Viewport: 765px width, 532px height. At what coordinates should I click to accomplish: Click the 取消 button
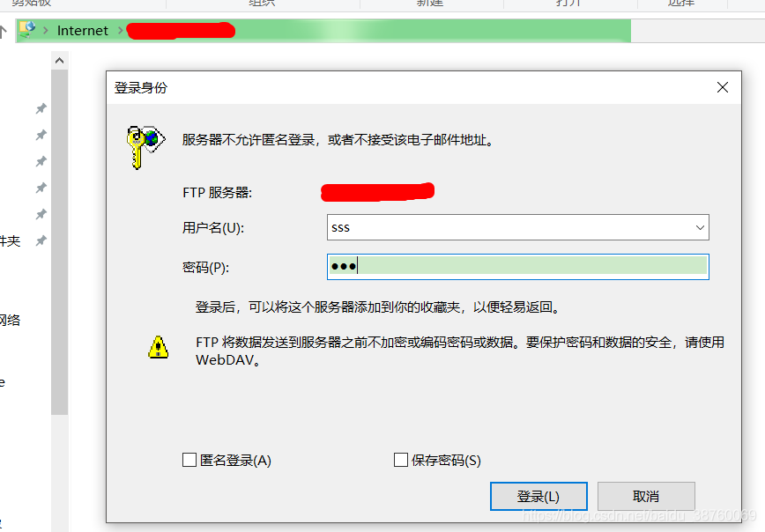tap(646, 497)
